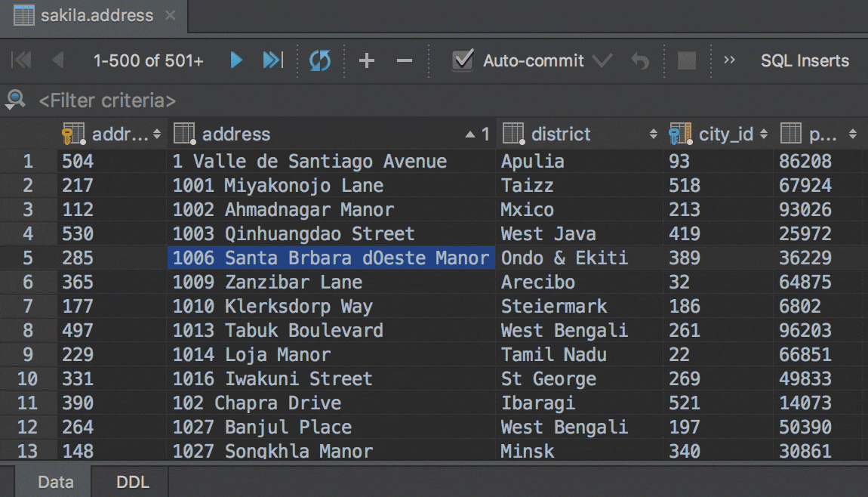The height and width of the screenshot is (497, 868).
Task: Select the district cell 'Arecibo'
Action: point(580,282)
